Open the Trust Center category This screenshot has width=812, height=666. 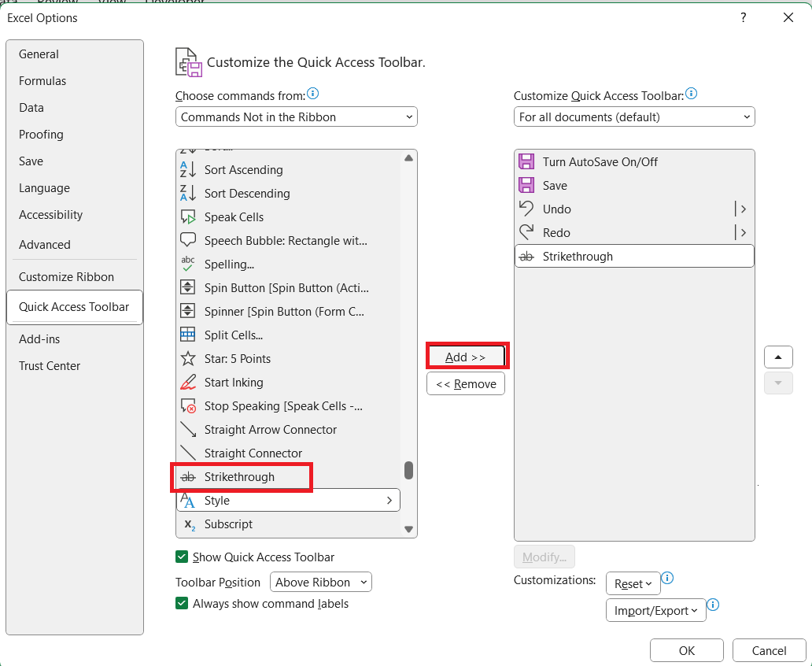(x=50, y=366)
